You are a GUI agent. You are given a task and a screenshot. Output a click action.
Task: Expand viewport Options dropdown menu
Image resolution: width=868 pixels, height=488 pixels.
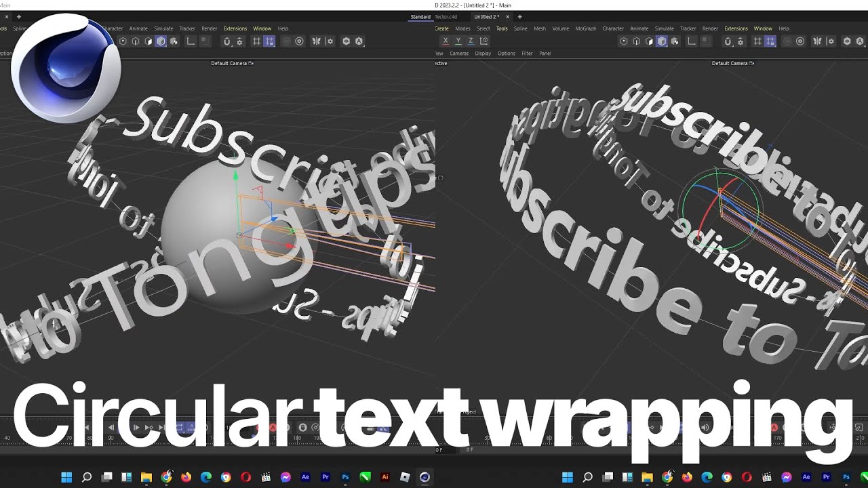click(506, 54)
